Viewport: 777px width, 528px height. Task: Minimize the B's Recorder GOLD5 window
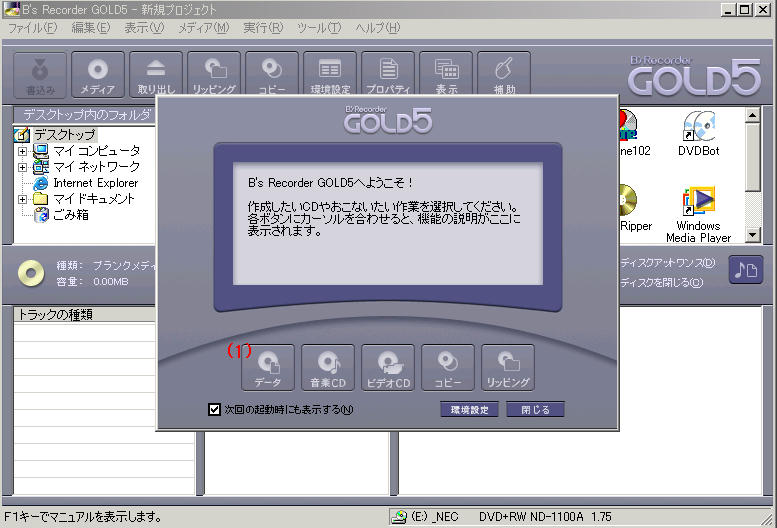click(x=727, y=9)
